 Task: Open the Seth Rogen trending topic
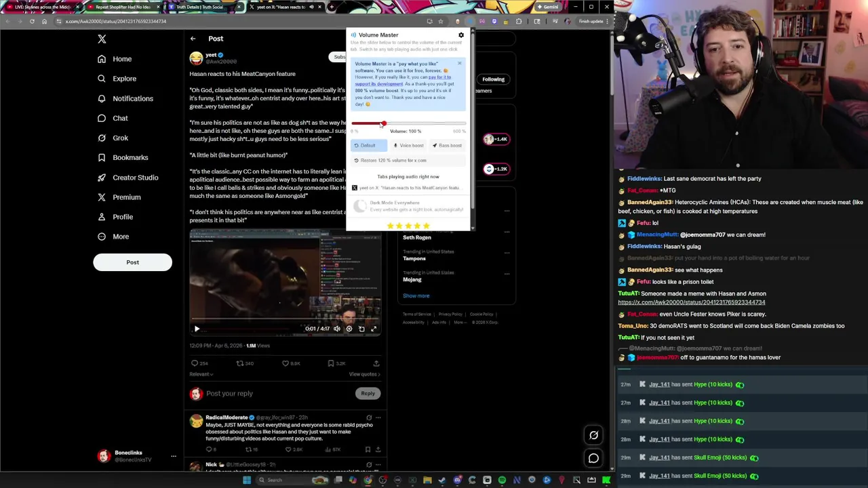tap(417, 238)
